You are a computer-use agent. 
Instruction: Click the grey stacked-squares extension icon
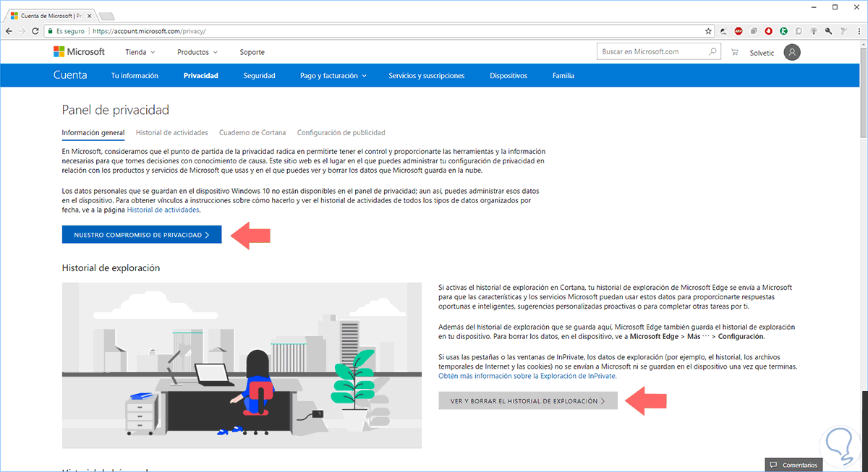(x=754, y=31)
